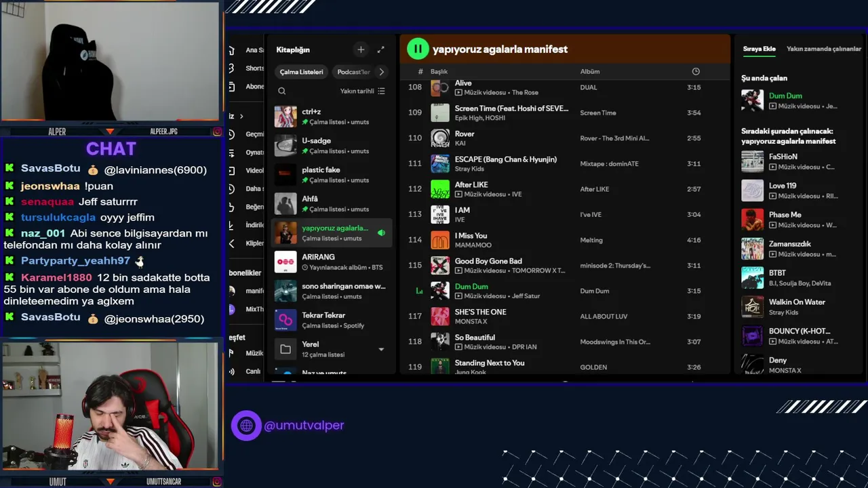Click Love 119 title in queue

(x=783, y=186)
